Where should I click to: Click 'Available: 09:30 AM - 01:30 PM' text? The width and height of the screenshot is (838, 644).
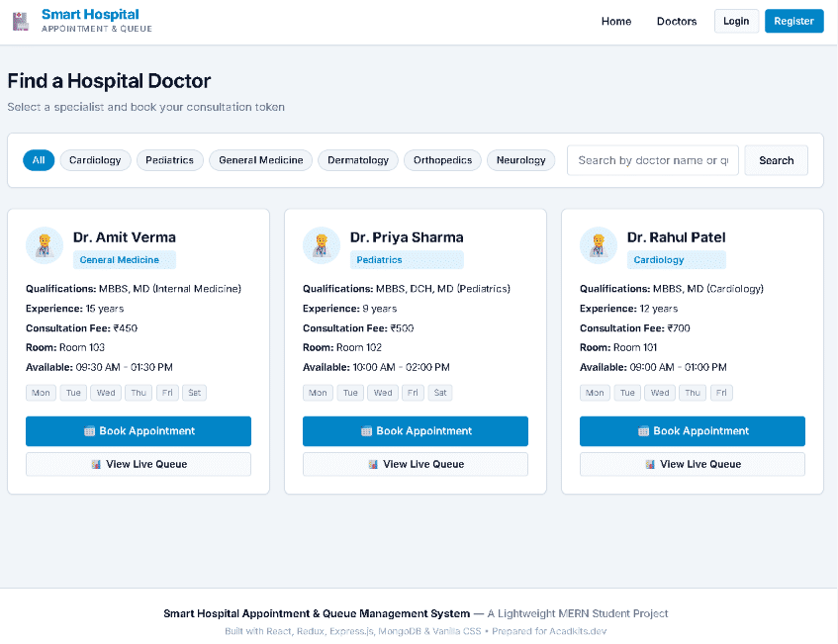tap(99, 368)
